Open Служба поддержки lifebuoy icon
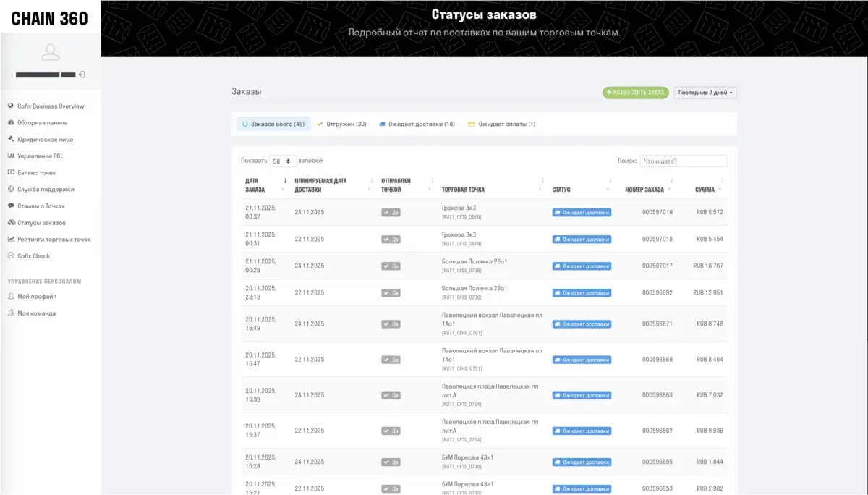Image resolution: width=868 pixels, height=495 pixels. click(x=11, y=190)
